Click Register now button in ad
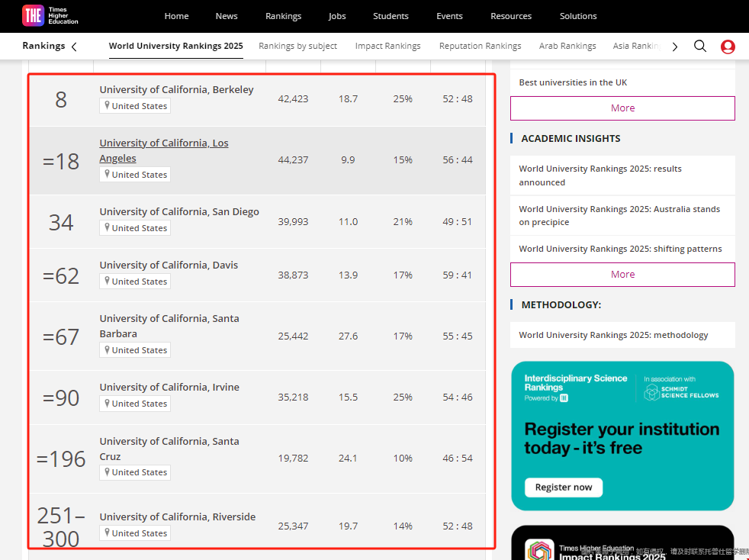Viewport: 749px width, 560px height. tap(563, 488)
